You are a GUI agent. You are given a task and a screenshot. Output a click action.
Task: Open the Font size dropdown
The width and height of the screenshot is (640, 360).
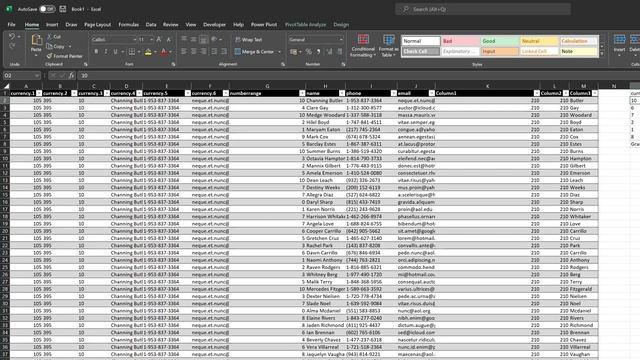pos(151,40)
